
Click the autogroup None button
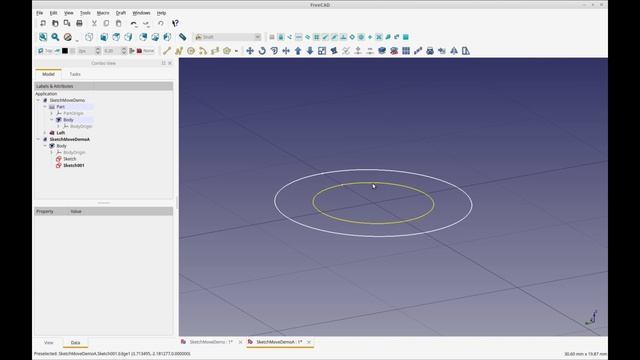[x=146, y=51]
